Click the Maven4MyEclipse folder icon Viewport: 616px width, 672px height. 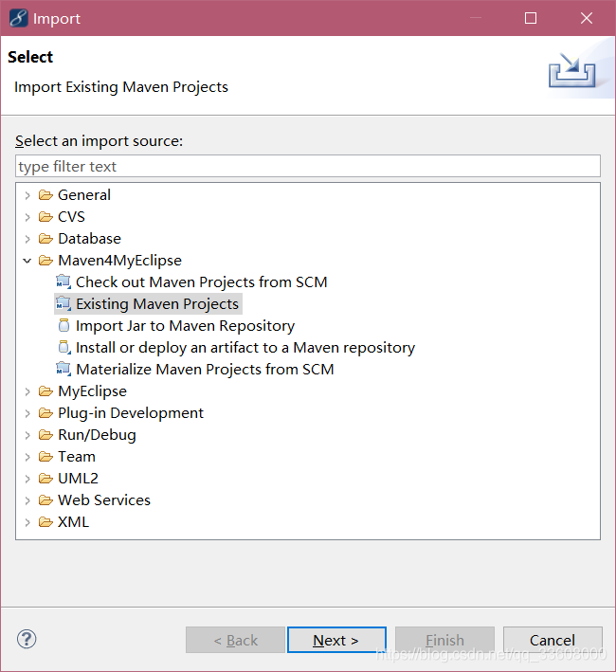tap(45, 261)
